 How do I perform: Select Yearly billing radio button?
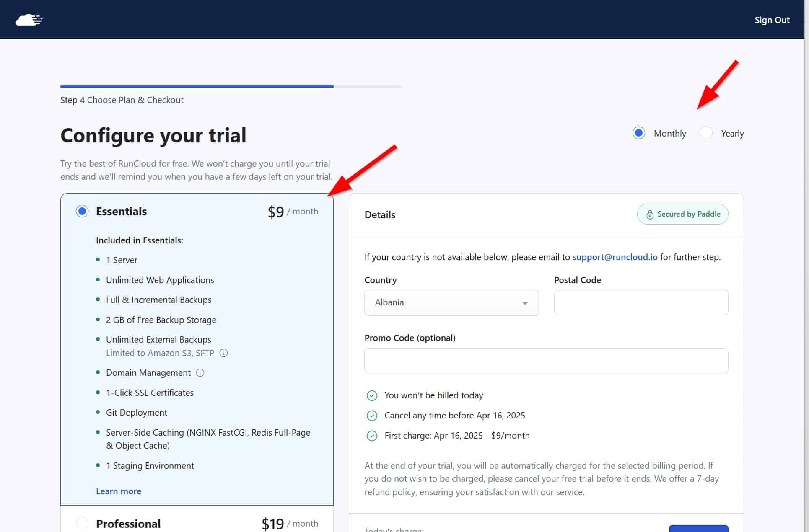coord(706,133)
